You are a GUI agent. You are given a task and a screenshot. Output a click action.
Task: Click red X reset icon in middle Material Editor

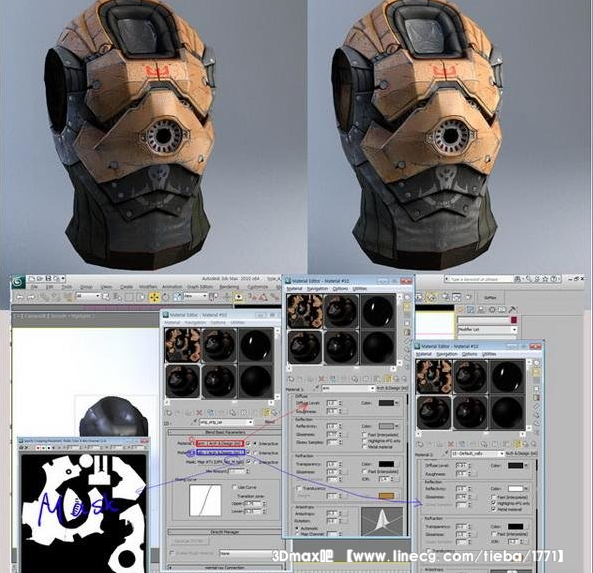coord(321,379)
